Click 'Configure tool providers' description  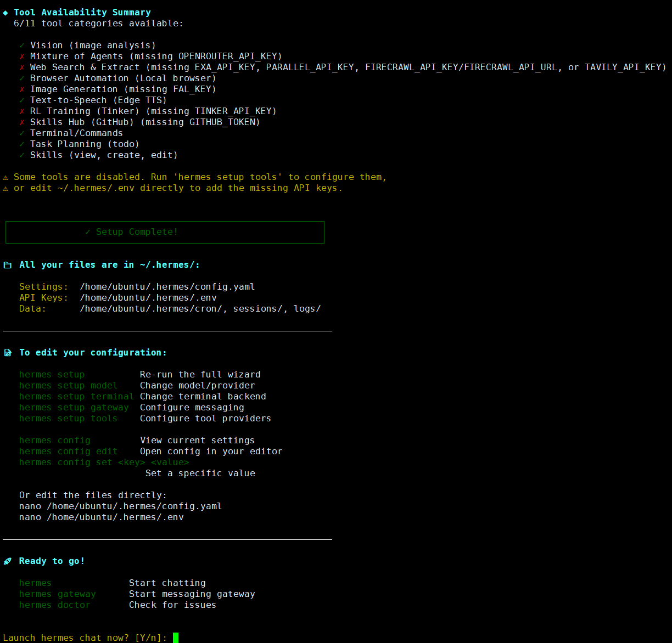(206, 419)
